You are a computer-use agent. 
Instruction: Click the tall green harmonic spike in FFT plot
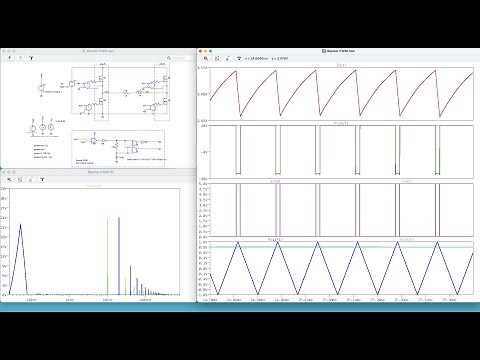(x=107, y=257)
